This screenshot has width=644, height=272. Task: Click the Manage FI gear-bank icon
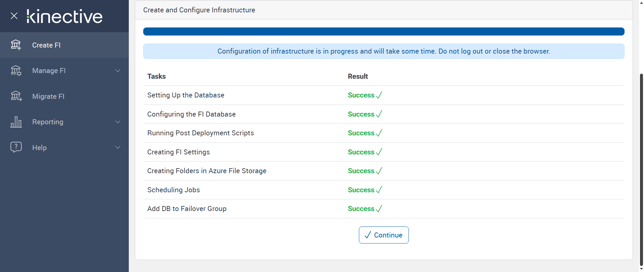point(16,71)
